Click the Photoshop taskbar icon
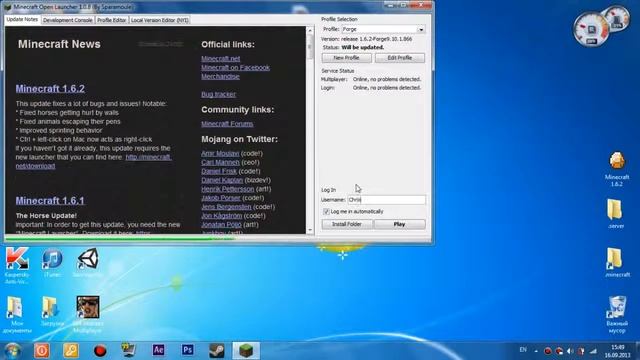This screenshot has width=640, height=360. coord(187,350)
